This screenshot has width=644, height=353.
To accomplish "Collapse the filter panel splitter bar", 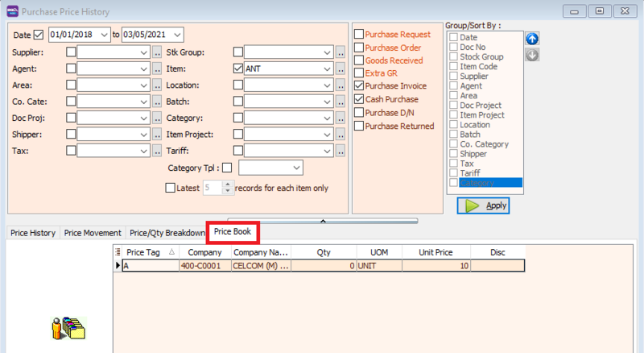I will click(x=322, y=220).
